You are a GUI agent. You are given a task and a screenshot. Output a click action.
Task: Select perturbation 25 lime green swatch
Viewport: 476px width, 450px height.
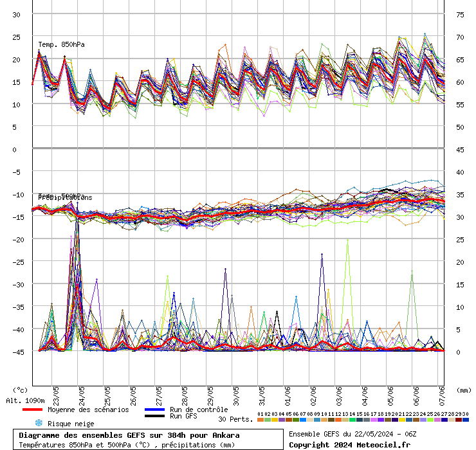(x=430, y=420)
